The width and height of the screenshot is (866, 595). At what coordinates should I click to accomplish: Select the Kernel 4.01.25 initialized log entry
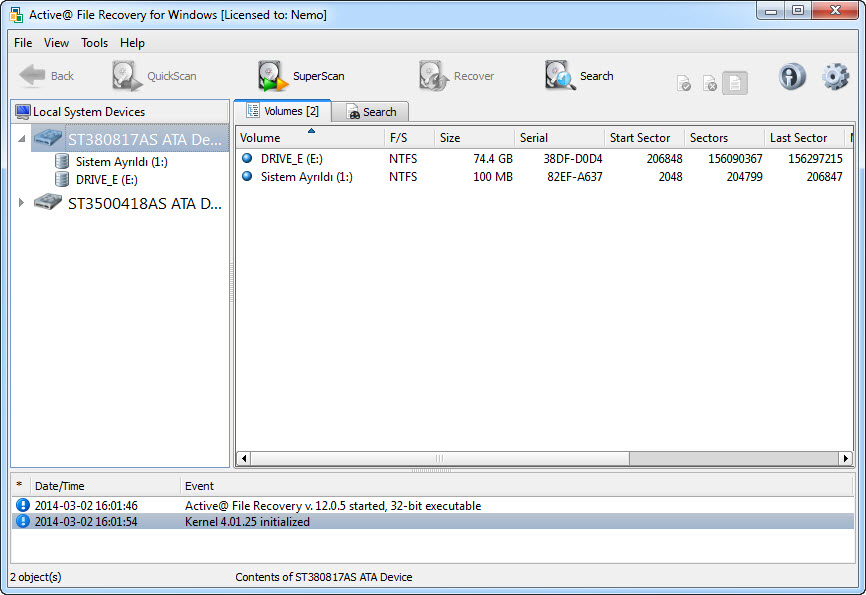433,522
